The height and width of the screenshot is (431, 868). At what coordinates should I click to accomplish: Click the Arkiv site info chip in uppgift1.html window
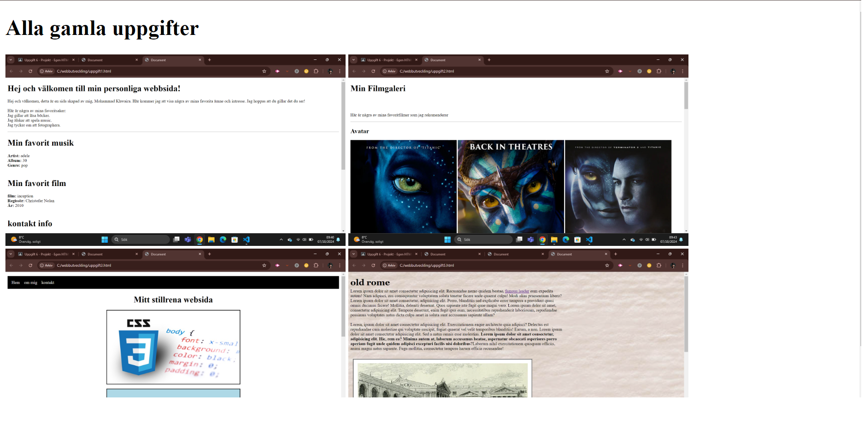click(x=46, y=71)
